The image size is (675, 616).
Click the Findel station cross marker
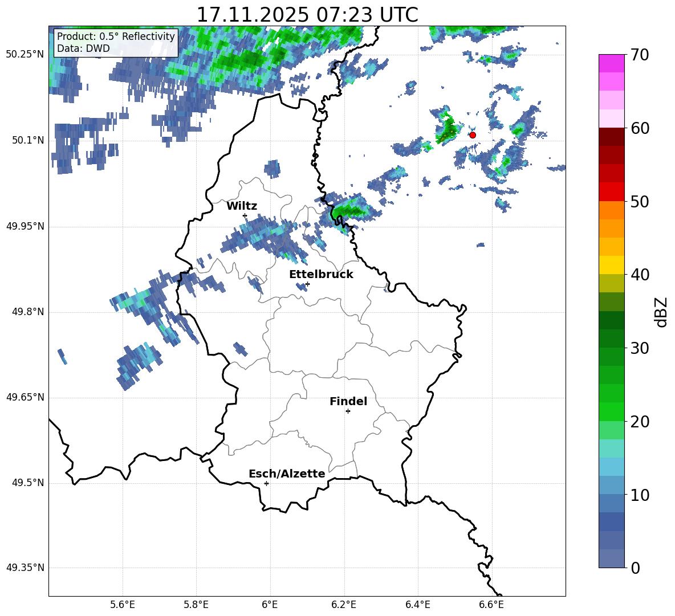click(348, 411)
